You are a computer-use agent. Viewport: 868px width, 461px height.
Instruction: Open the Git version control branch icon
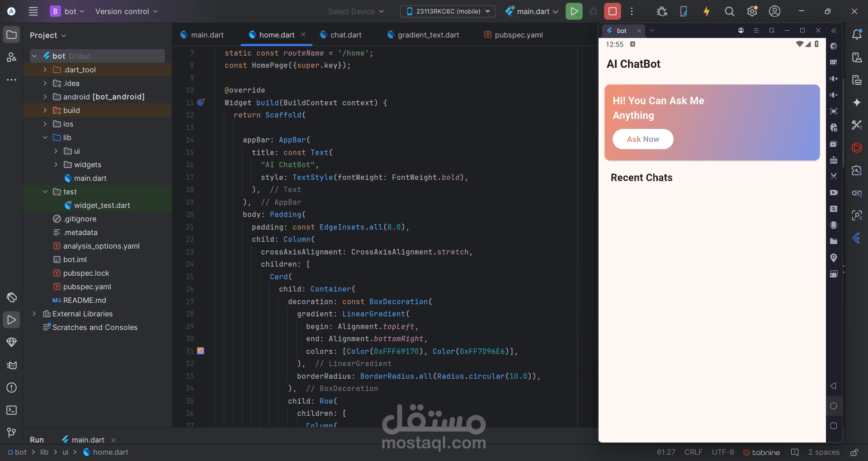click(12, 433)
